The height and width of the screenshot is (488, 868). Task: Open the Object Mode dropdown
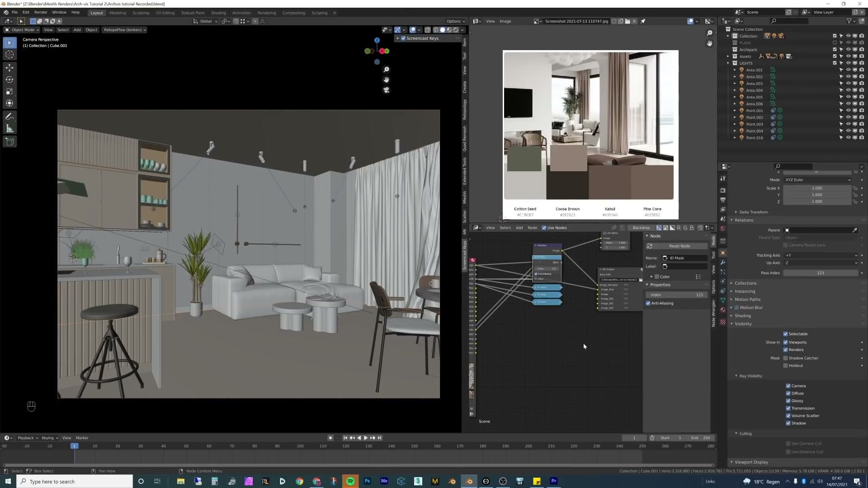22,30
